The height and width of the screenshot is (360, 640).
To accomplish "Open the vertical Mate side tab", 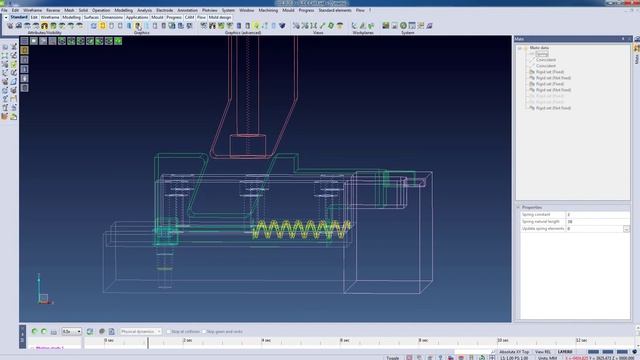I will click(636, 58).
